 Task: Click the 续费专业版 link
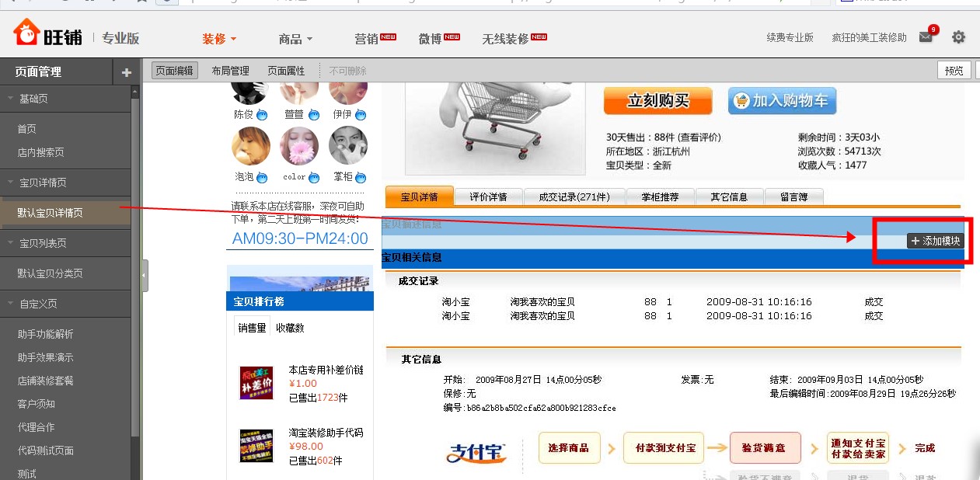789,36
